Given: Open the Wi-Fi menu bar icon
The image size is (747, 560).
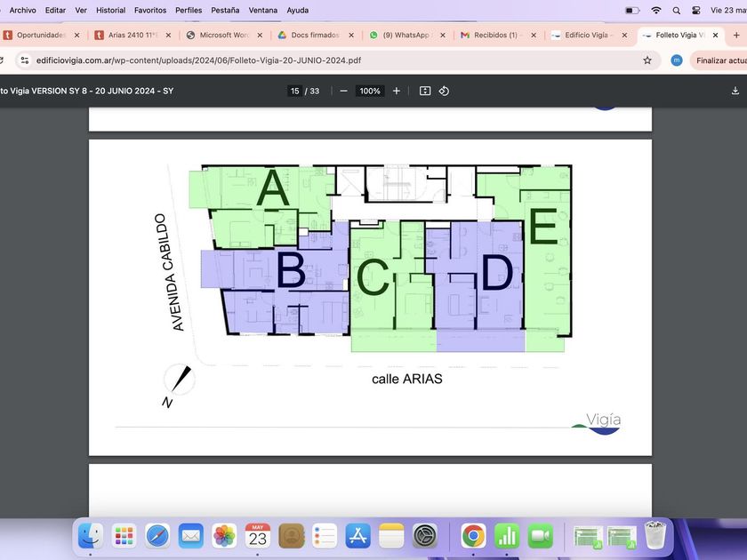Looking at the screenshot, I should [x=656, y=10].
